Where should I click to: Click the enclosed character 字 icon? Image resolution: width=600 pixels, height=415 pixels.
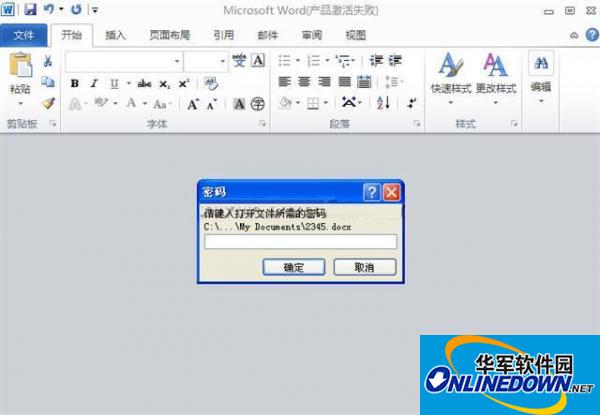(x=258, y=104)
